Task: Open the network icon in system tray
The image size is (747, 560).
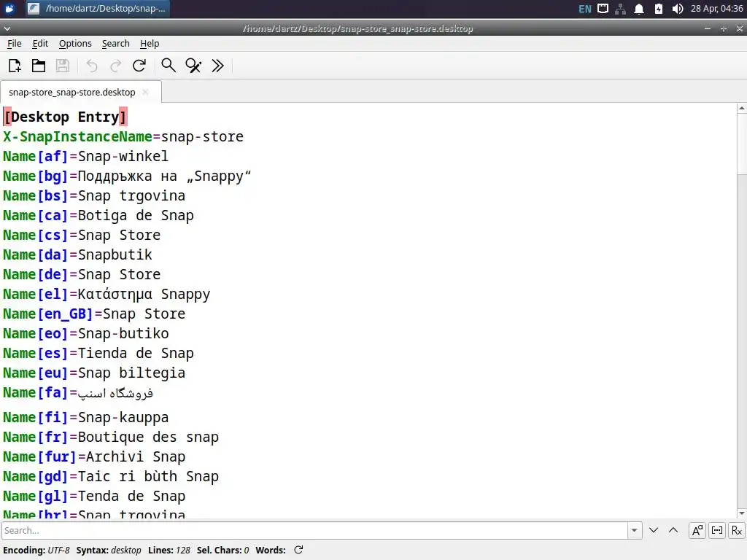Action: coord(620,9)
